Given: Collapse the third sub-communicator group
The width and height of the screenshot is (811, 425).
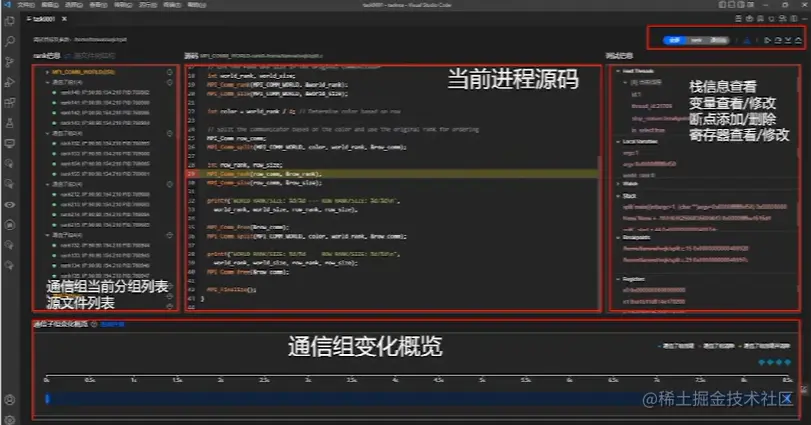Looking at the screenshot, I should click(47, 184).
